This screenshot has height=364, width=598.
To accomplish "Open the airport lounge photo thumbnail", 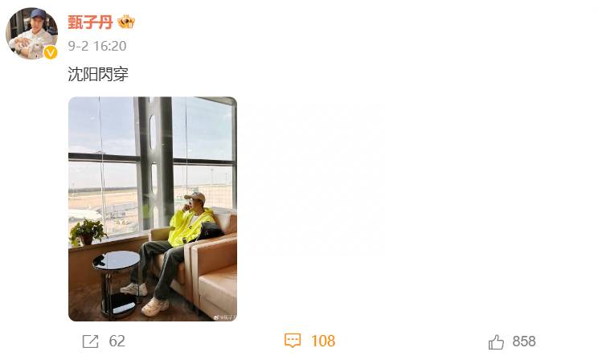I will pos(153,209).
